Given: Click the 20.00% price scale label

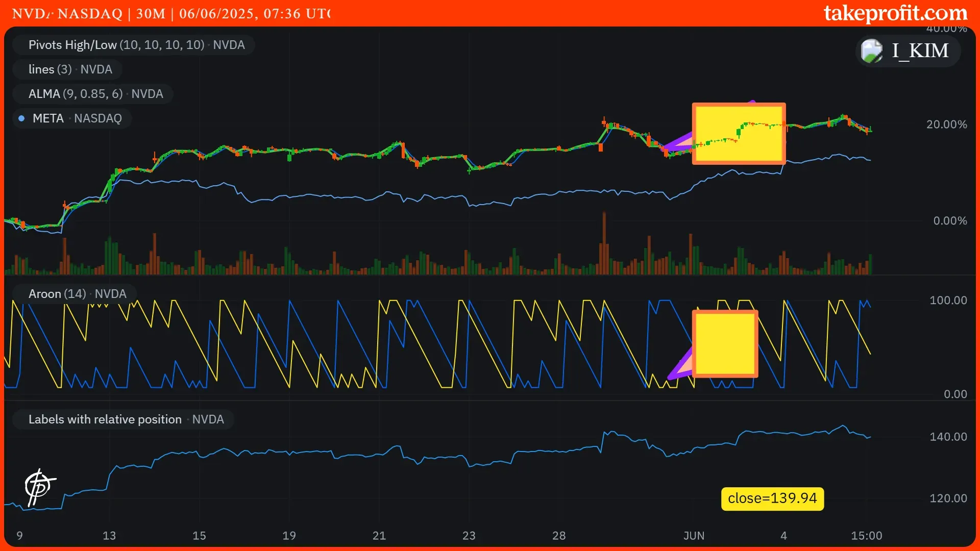Looking at the screenshot, I should (x=946, y=124).
